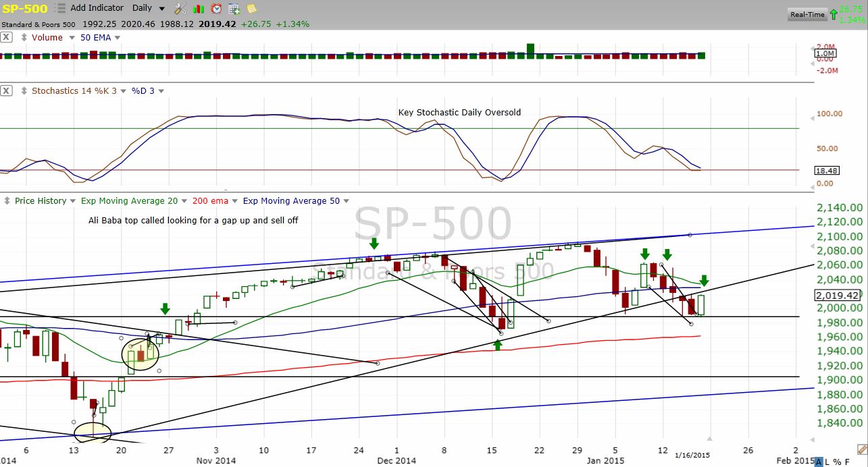Click the Real-Time button

(x=807, y=14)
